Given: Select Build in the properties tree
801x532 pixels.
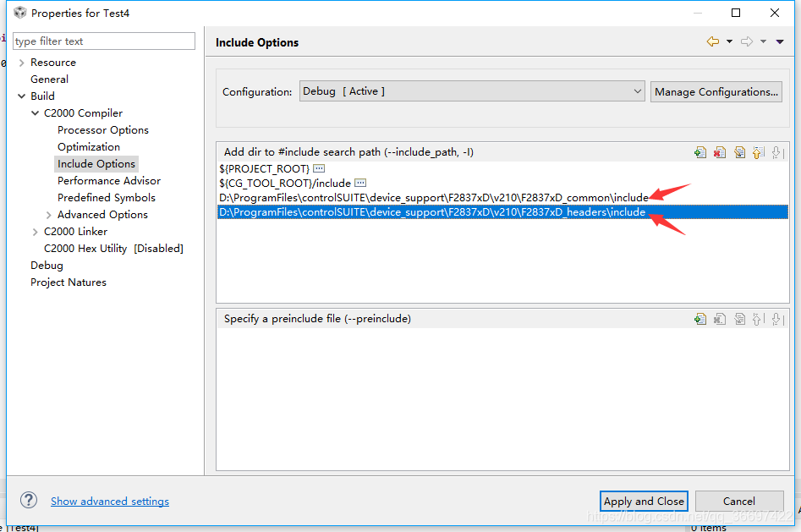Looking at the screenshot, I should click(42, 96).
